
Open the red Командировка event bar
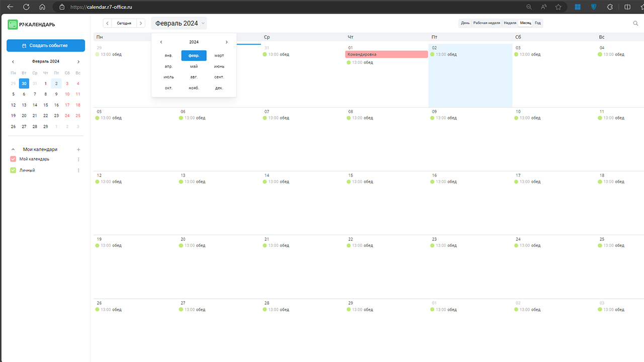[386, 54]
